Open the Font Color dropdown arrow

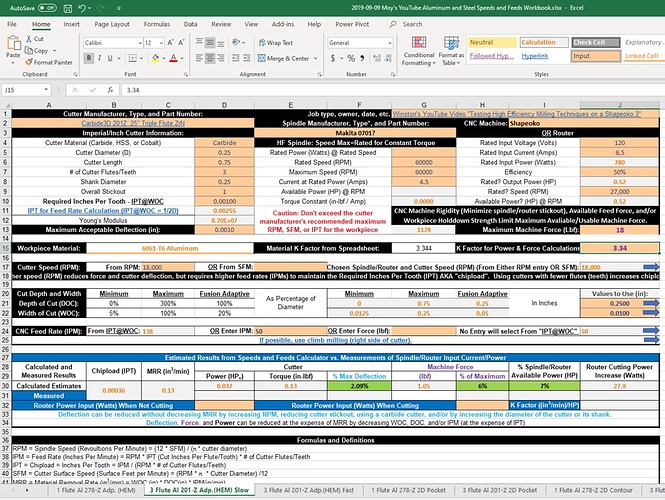click(x=182, y=58)
